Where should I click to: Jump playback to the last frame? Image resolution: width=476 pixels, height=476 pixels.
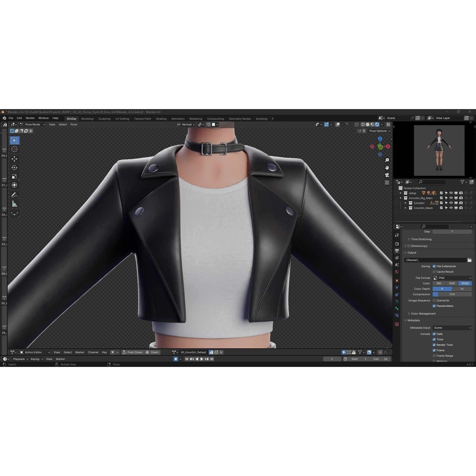tap(212, 359)
